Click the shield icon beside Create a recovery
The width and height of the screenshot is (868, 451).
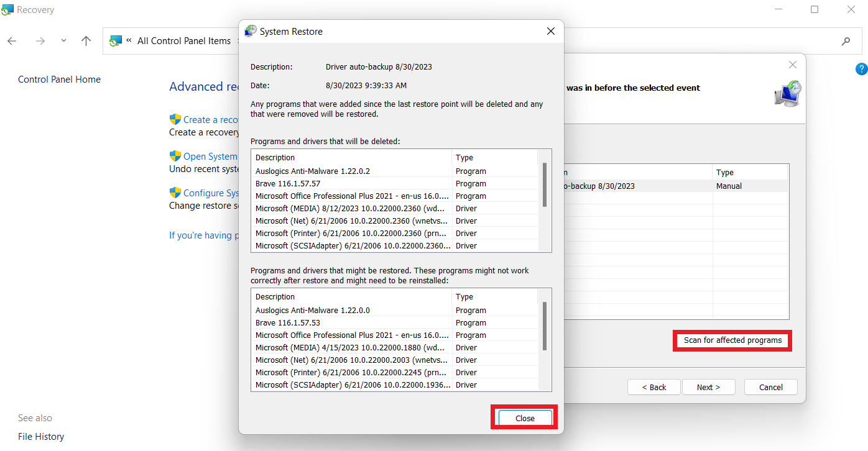[x=175, y=119]
